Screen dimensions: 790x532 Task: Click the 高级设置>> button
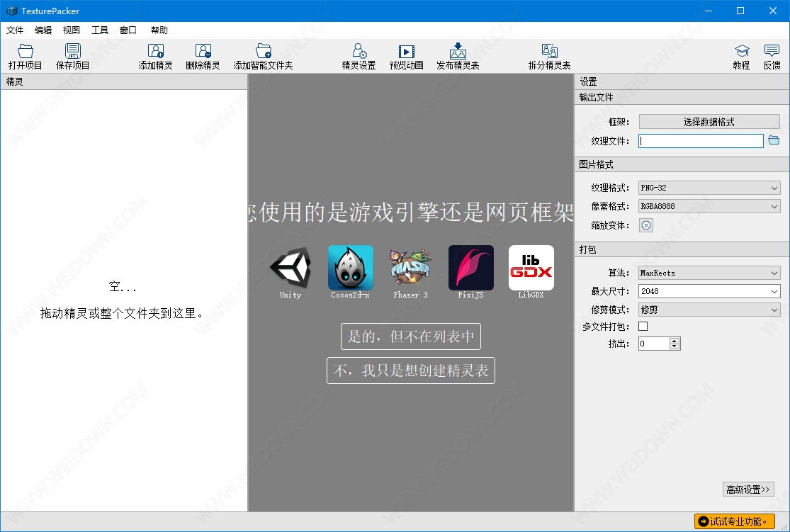(748, 489)
